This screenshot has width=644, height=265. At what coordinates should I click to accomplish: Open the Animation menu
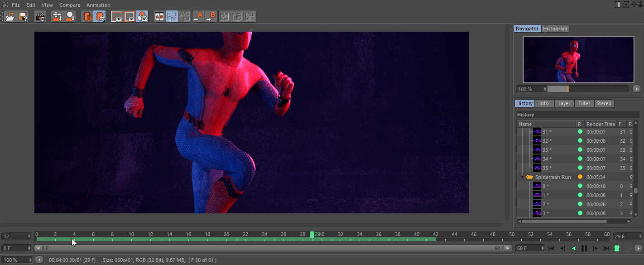[98, 5]
